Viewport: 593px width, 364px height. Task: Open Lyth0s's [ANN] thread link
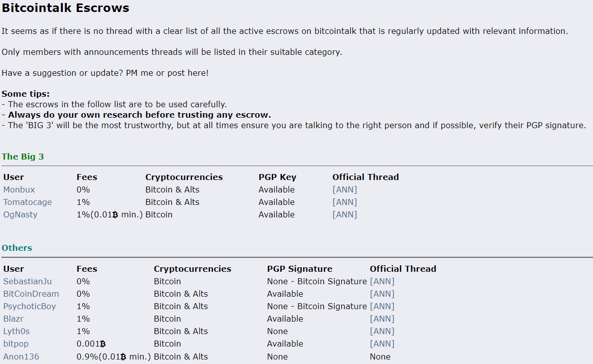tap(382, 331)
